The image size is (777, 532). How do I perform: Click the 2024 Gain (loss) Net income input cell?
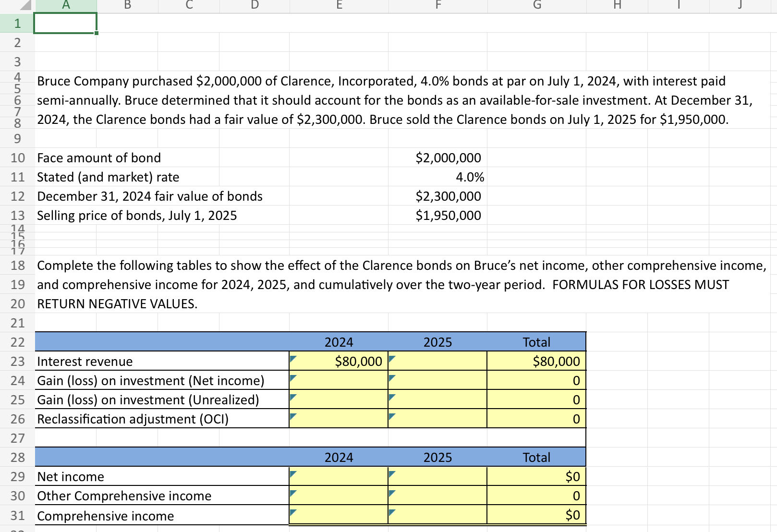tap(339, 380)
